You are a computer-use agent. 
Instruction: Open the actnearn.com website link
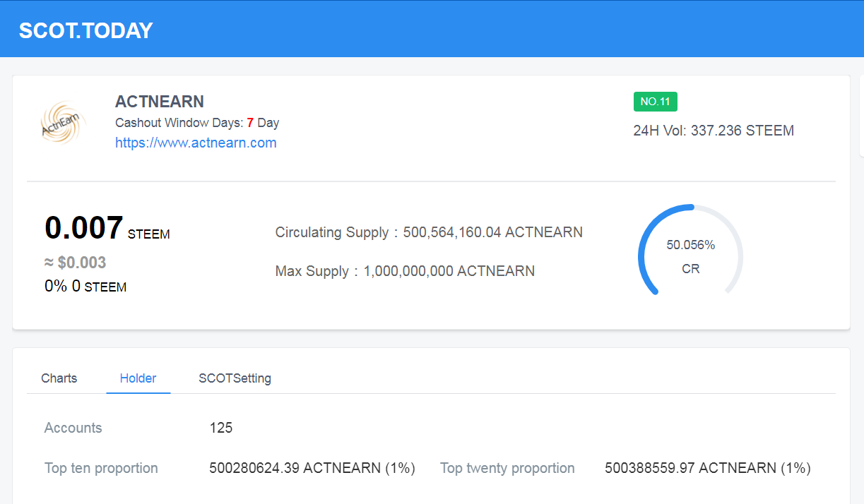point(196,142)
